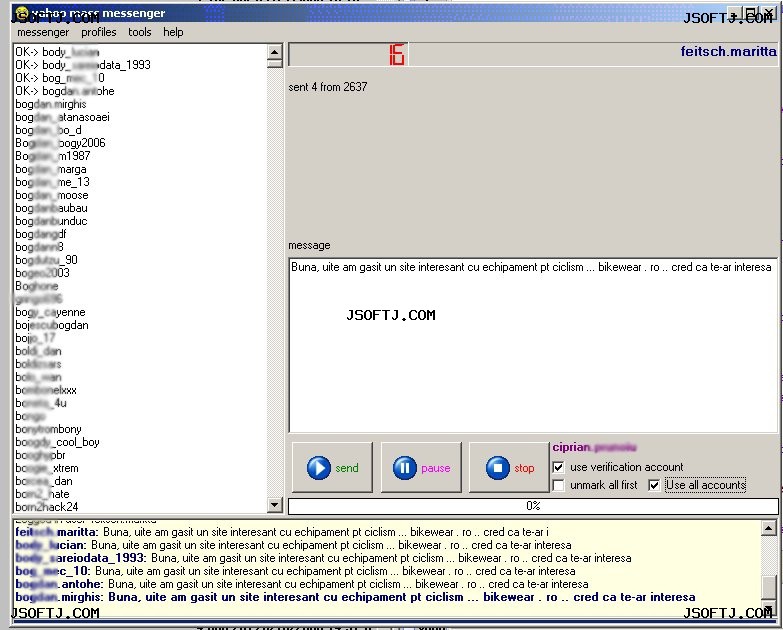Click the smiley app icon in title bar
The height and width of the screenshot is (630, 783).
coord(21,12)
